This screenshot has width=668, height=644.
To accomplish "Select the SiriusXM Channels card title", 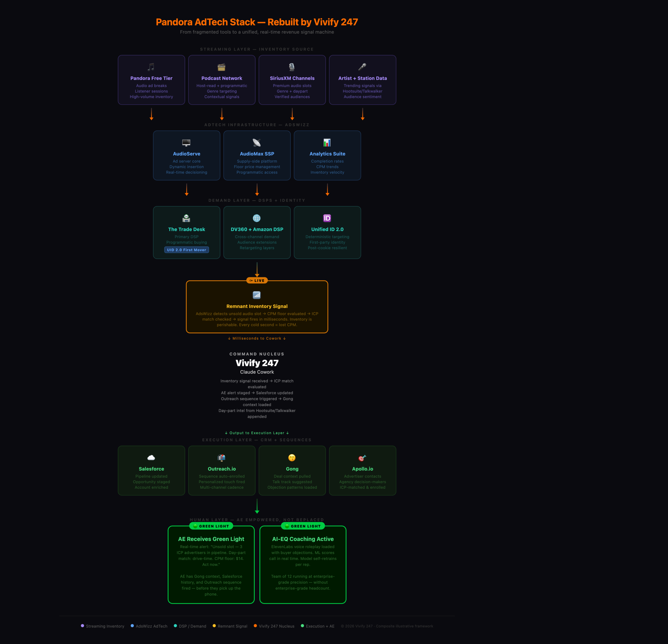I will click(292, 78).
